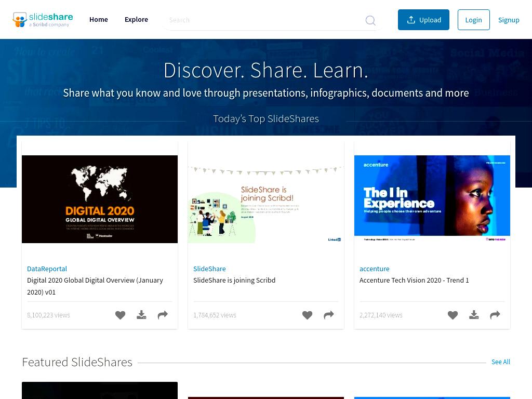Open The I in Experience thumbnail
The image size is (532, 399).
pyautogui.click(x=432, y=199)
